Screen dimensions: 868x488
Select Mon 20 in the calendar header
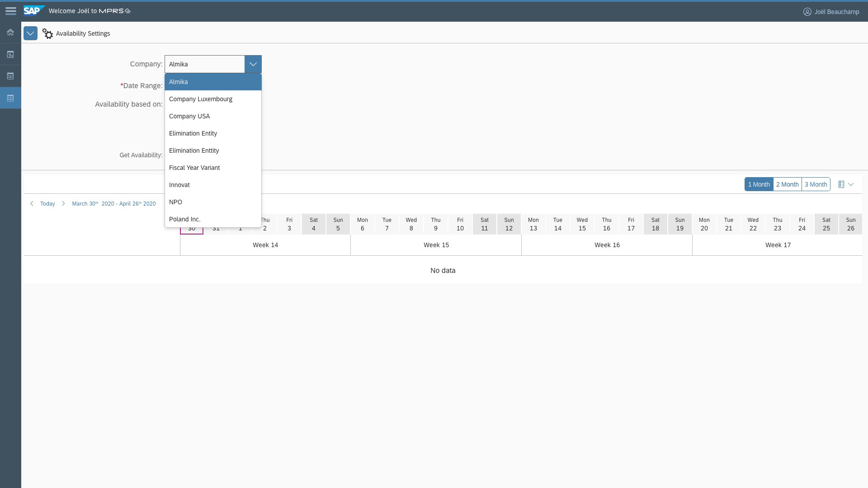(x=704, y=224)
